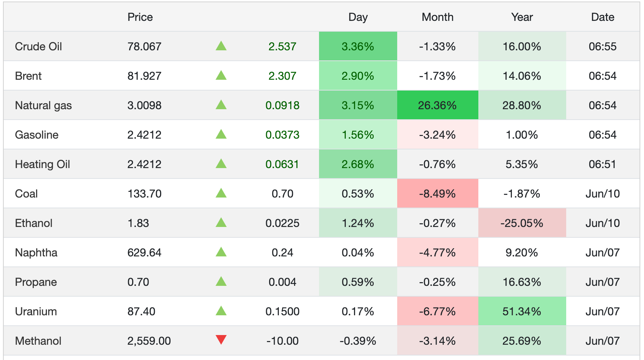Image resolution: width=644 pixels, height=360 pixels.
Task: Open the Propane commodity link
Action: (36, 282)
